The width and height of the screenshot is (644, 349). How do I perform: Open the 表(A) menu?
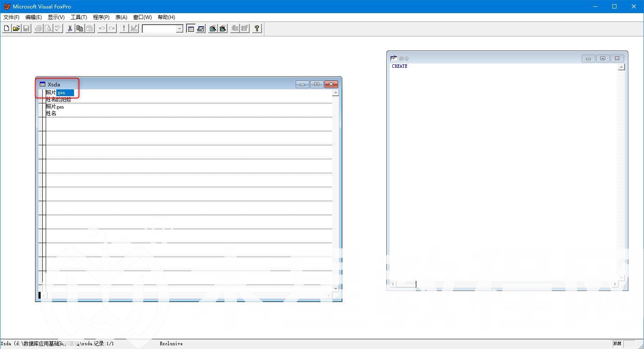121,17
